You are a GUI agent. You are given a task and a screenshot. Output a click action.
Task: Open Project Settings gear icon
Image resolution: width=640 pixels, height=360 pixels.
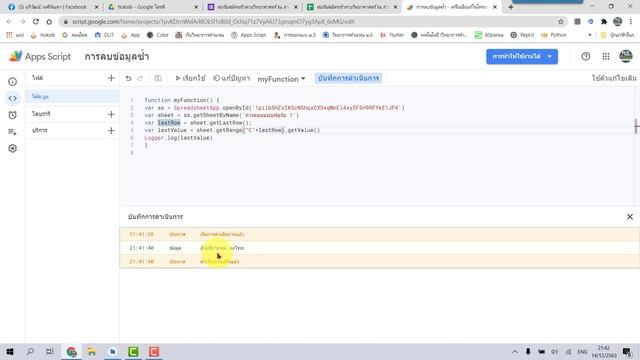point(13,148)
